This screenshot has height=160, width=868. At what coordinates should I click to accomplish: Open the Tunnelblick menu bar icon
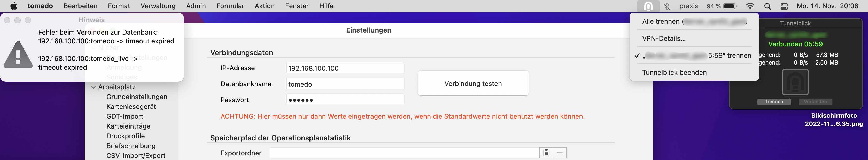click(x=648, y=6)
